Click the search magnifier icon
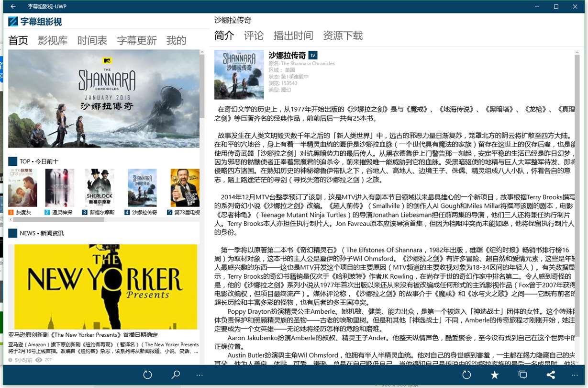 tap(176, 375)
